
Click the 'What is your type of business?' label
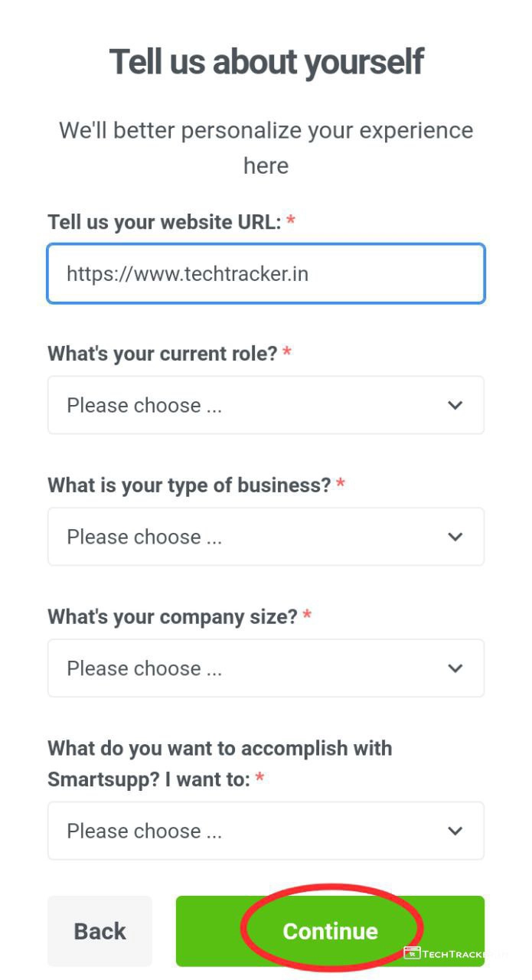[189, 485]
